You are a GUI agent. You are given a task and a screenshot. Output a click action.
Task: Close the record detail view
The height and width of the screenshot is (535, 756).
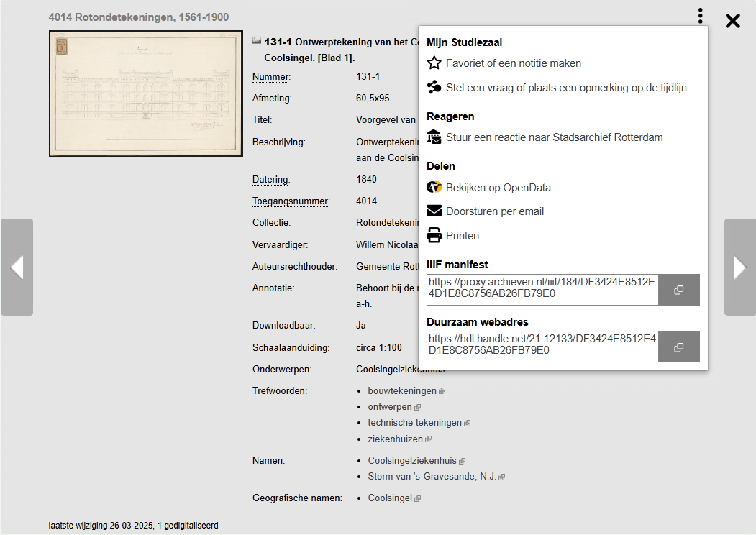[x=732, y=21]
